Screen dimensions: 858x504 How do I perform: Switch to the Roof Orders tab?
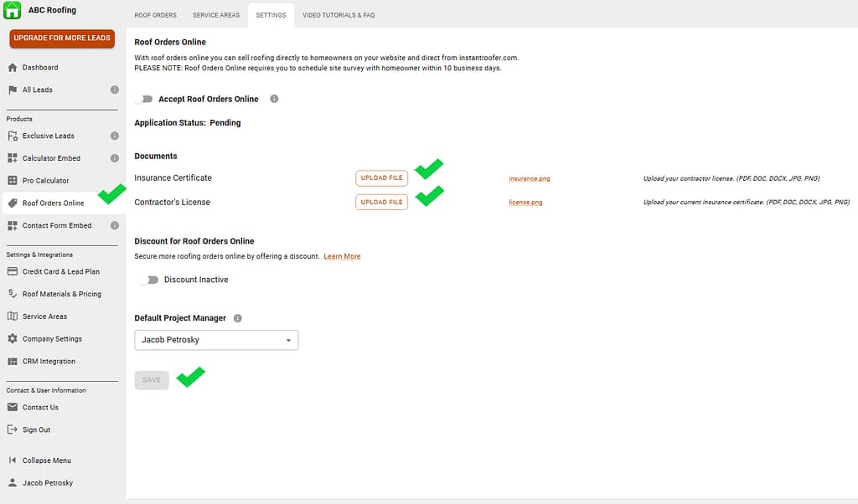point(154,15)
